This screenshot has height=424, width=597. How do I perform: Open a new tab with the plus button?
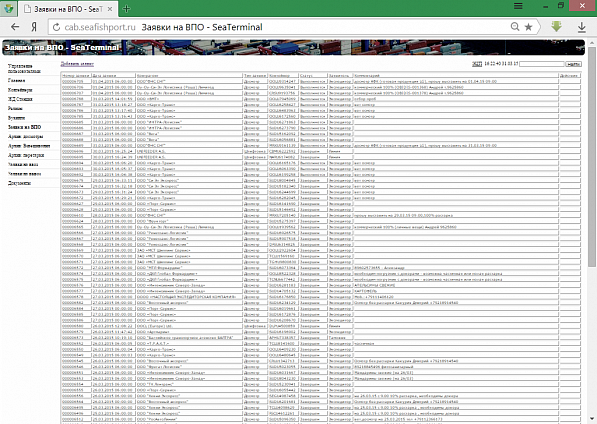coord(126,9)
